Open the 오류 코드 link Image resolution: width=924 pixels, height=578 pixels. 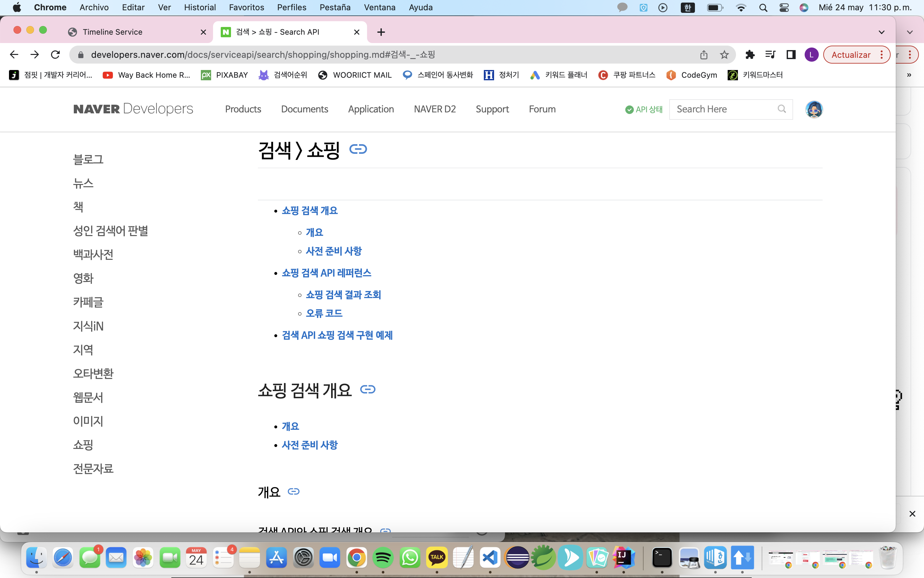click(324, 313)
